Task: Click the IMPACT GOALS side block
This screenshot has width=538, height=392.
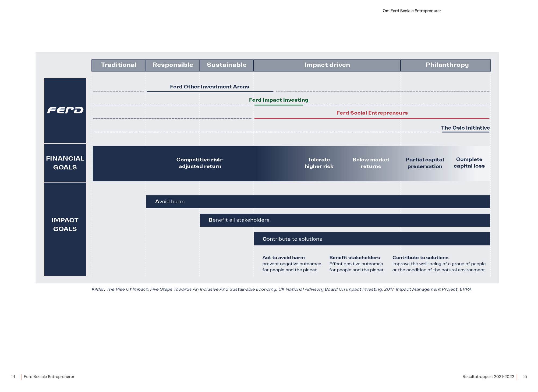Action: point(65,229)
